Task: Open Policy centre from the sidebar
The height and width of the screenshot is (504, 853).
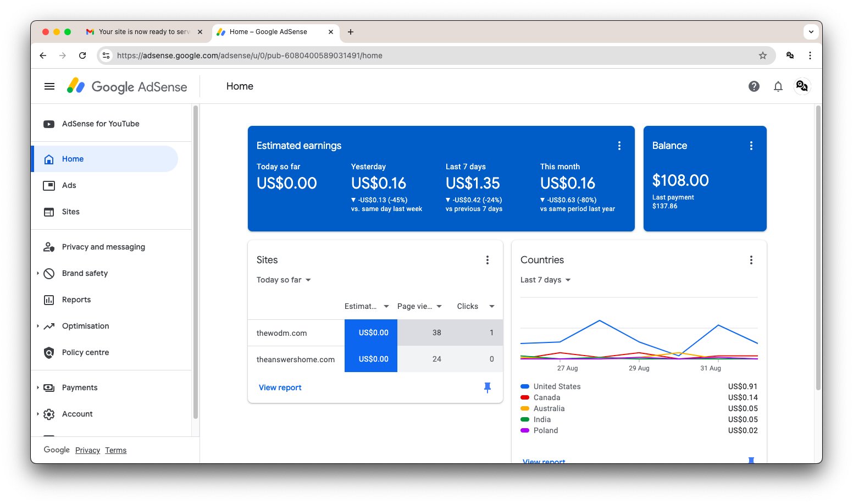Action: coord(106,353)
